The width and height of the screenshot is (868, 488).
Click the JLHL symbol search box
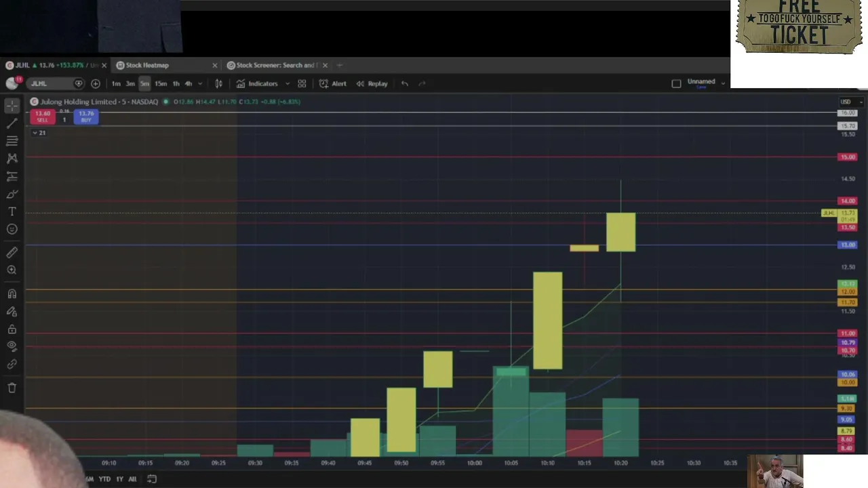[x=54, y=83]
